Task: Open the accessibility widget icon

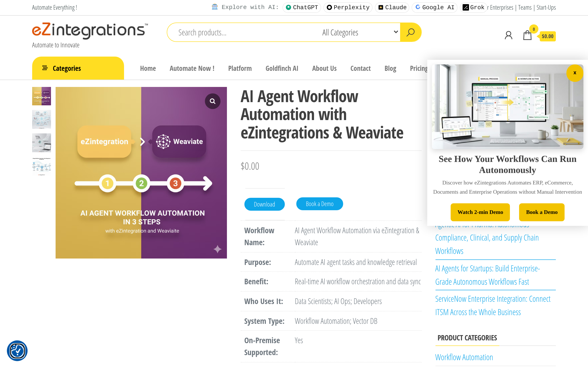Action: coord(17,351)
